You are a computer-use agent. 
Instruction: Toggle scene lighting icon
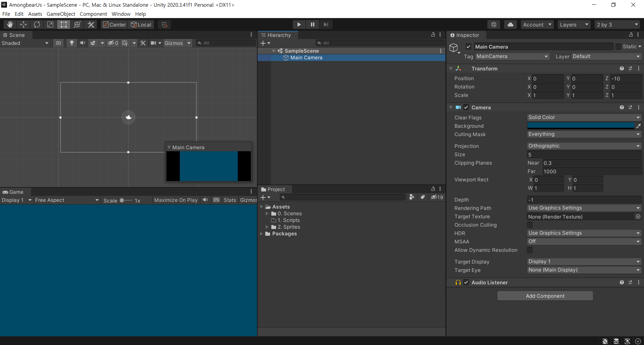[71, 43]
